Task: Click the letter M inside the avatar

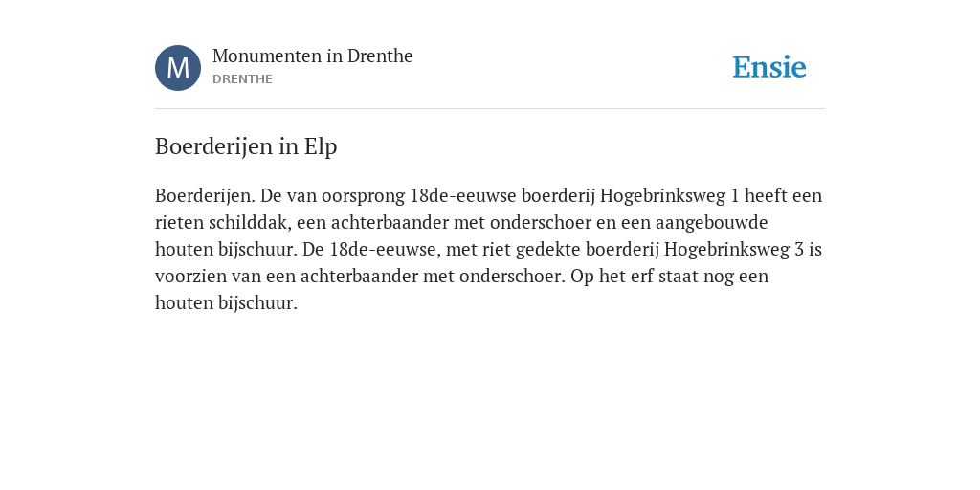Action: click(178, 68)
